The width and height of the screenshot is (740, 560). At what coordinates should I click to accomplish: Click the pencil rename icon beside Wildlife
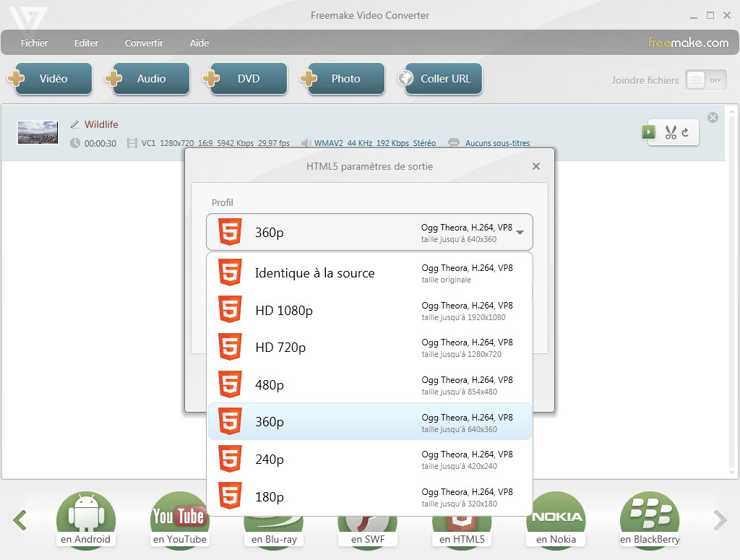pos(74,124)
